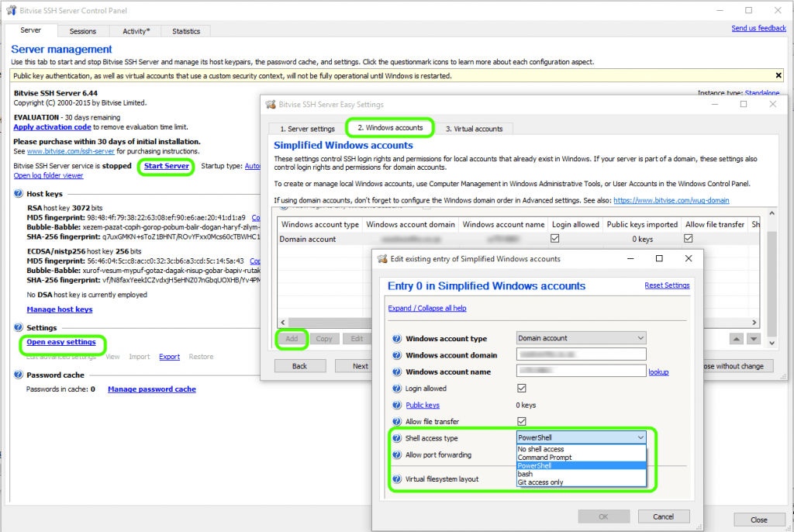Open help icon beside Public keys
Viewport: 794px width, 532px height.
(397, 405)
